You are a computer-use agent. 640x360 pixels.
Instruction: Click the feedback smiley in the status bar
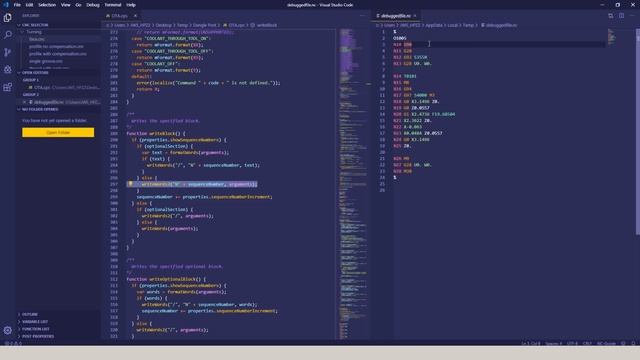(623, 343)
